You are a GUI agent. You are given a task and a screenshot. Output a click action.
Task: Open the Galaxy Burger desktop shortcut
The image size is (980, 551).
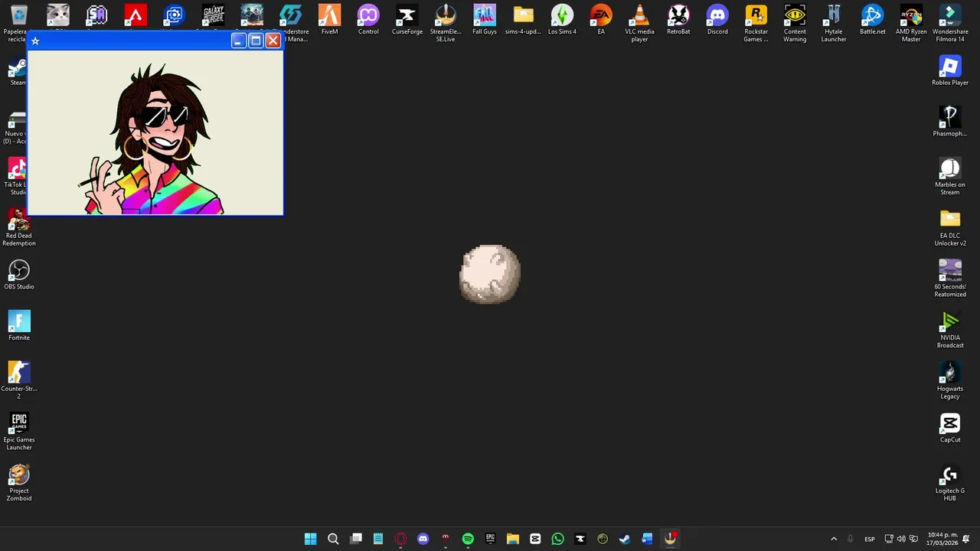pyautogui.click(x=213, y=15)
